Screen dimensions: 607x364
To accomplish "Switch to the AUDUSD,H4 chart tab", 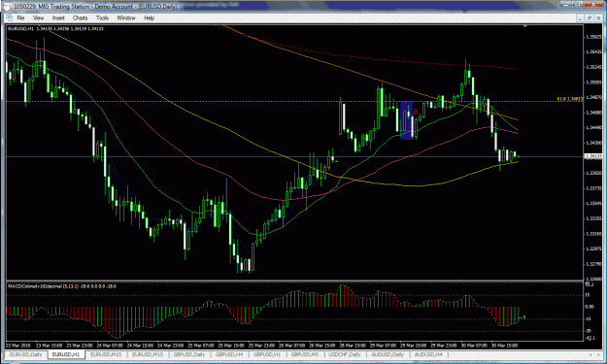I will click(x=428, y=354).
